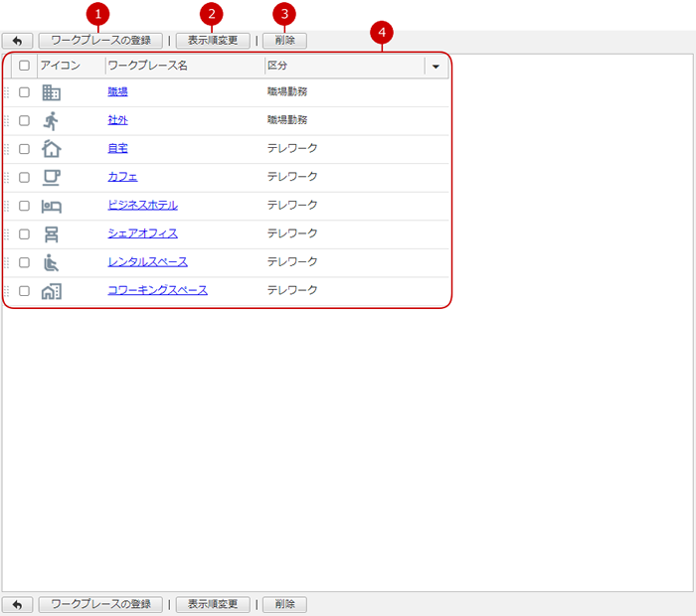696x616 pixels.
Task: Open the column options dropdown arrow
Action: pyautogui.click(x=435, y=66)
